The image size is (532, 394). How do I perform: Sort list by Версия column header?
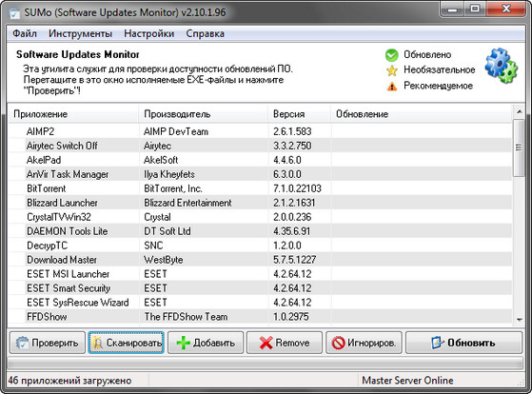300,114
